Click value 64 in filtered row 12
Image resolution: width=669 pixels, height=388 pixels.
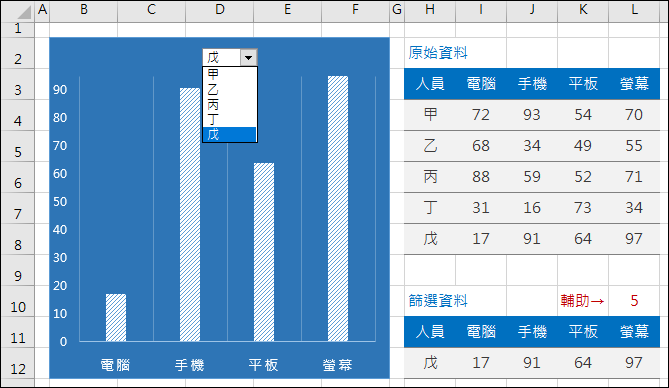[583, 363]
